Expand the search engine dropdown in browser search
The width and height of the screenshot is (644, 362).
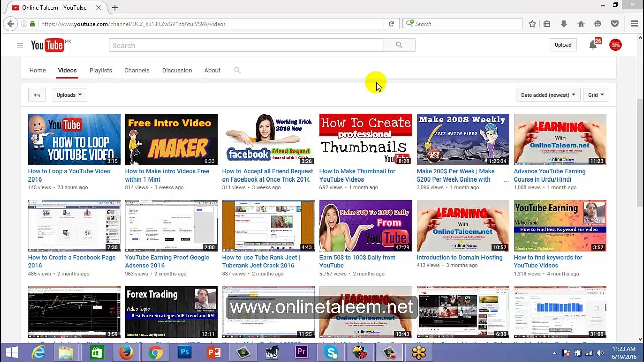coord(411,23)
